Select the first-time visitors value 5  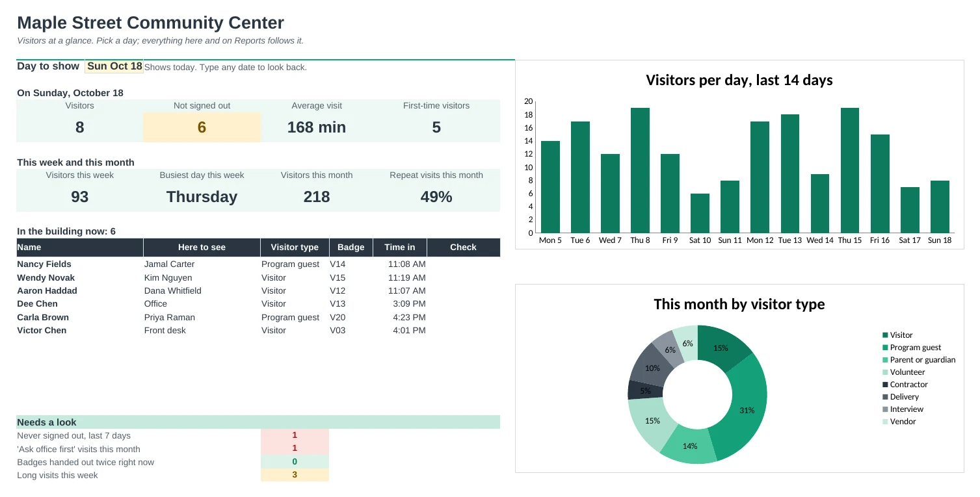pos(436,127)
